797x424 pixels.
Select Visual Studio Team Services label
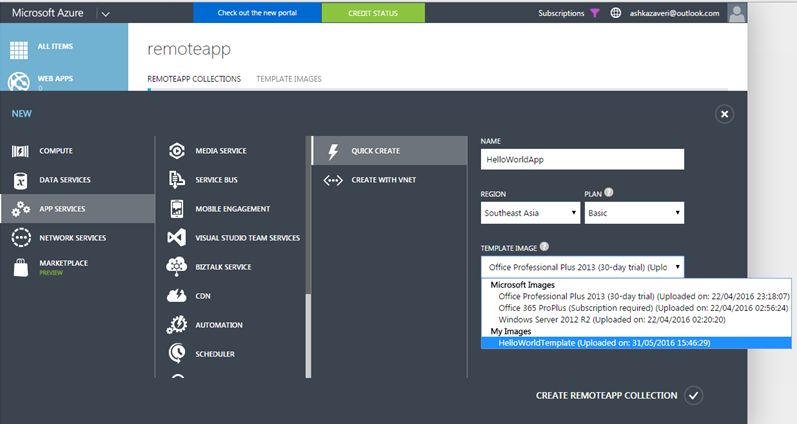(248, 238)
